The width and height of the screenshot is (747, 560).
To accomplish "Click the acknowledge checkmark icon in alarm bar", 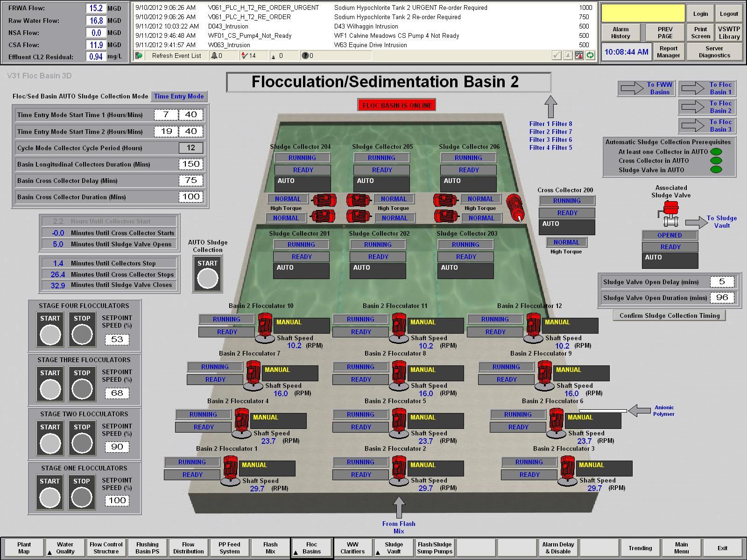I will (557, 56).
